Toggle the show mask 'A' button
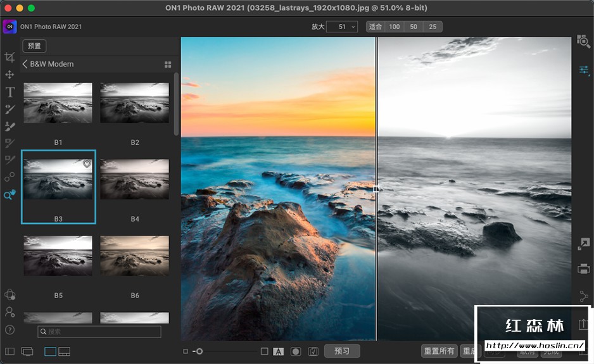The image size is (594, 364). pos(279,351)
